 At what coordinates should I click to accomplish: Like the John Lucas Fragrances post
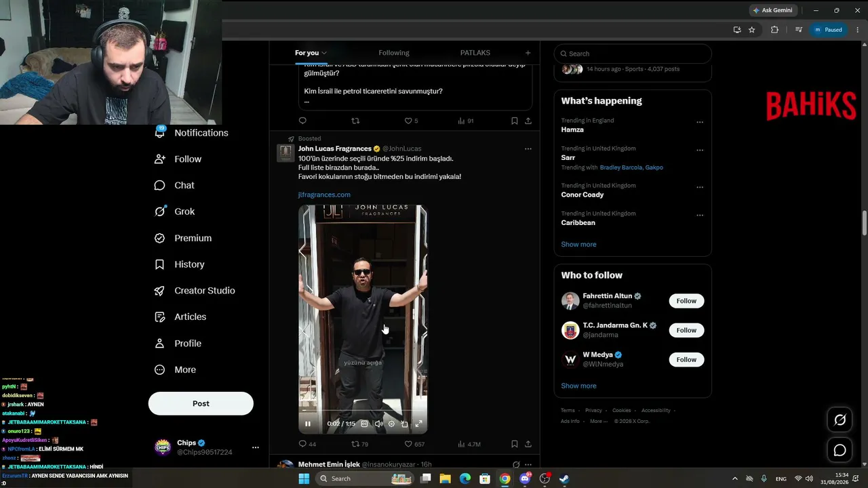[x=408, y=444]
